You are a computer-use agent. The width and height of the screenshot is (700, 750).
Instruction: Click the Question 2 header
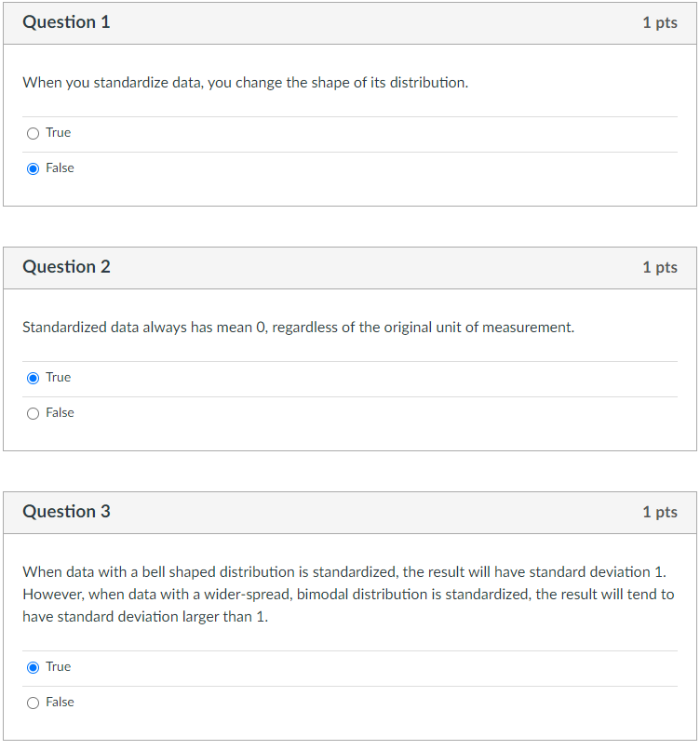point(66,266)
